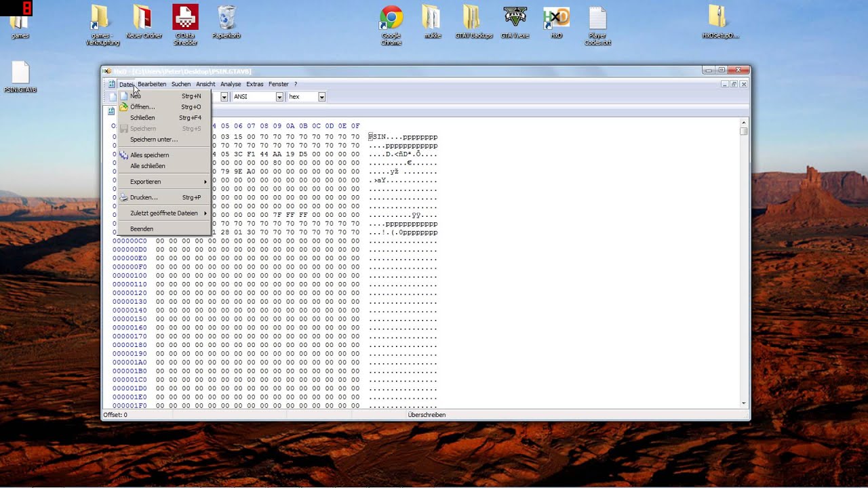Open the Extras menu
The width and height of the screenshot is (868, 488).
[x=255, y=84]
